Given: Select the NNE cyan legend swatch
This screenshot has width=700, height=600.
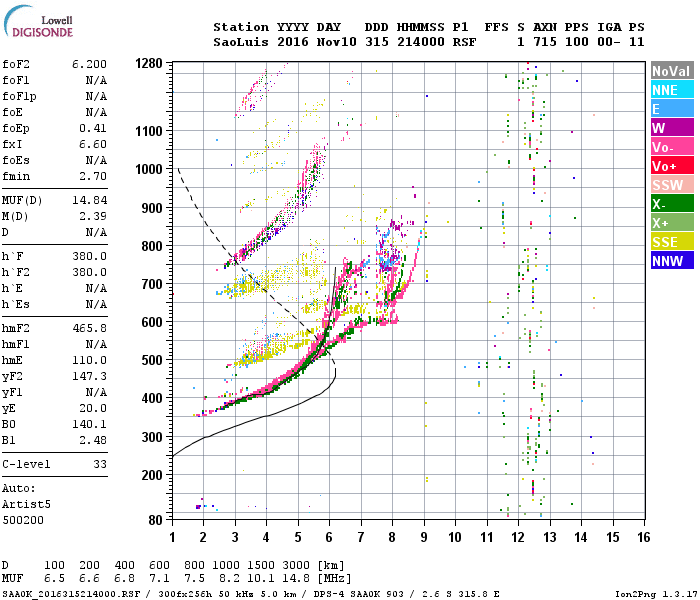Looking at the screenshot, I should [672, 90].
